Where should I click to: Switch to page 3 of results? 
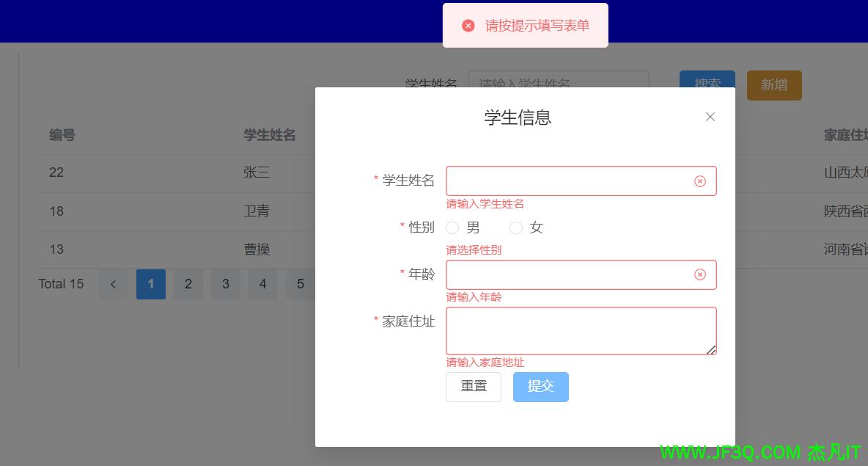pos(226,284)
